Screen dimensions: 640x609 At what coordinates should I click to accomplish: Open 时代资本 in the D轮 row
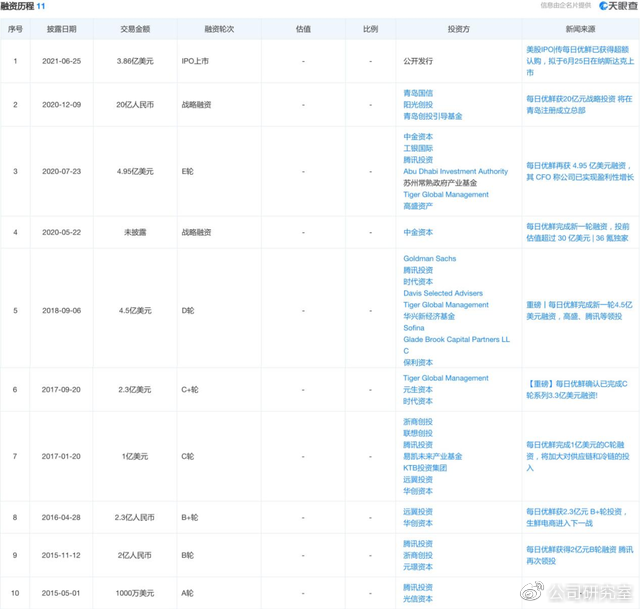[x=418, y=282]
